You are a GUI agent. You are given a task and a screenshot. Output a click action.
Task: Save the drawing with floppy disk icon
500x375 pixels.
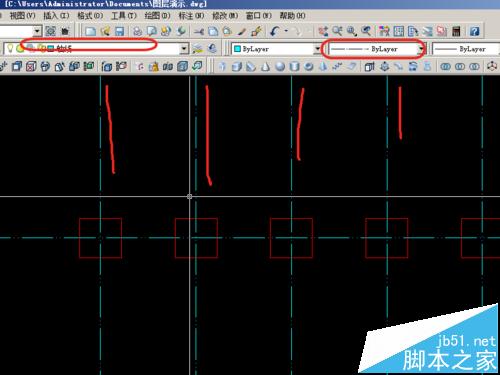(x=119, y=32)
